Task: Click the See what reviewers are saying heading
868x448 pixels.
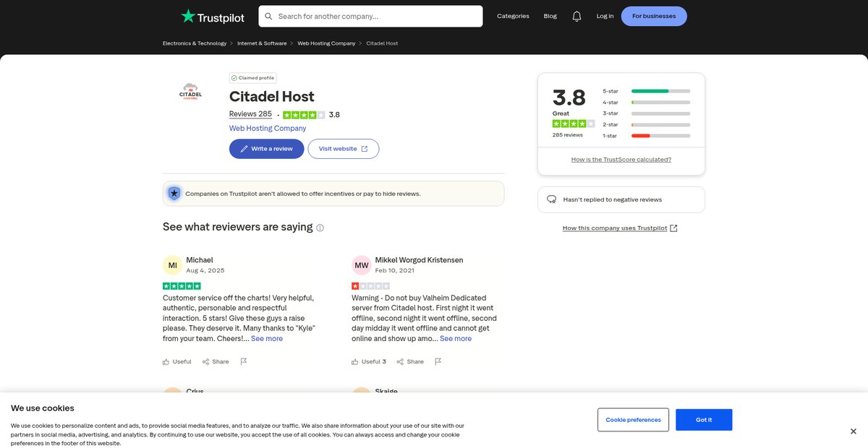Action: tap(238, 227)
